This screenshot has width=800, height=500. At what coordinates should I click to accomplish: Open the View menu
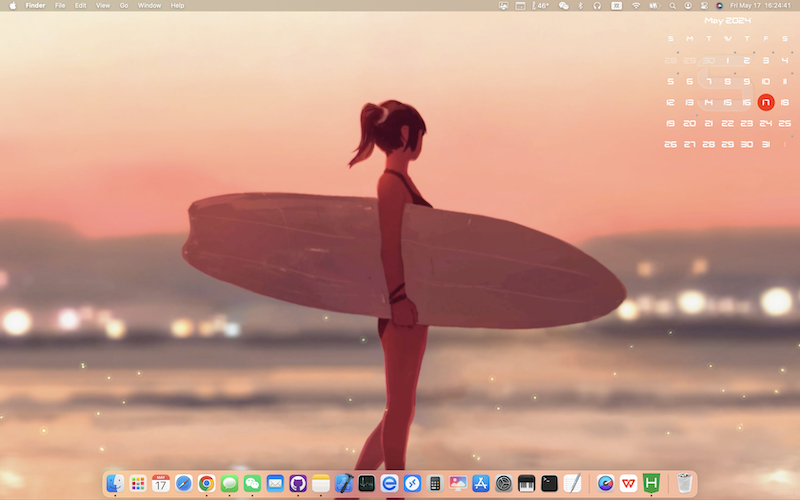click(103, 6)
